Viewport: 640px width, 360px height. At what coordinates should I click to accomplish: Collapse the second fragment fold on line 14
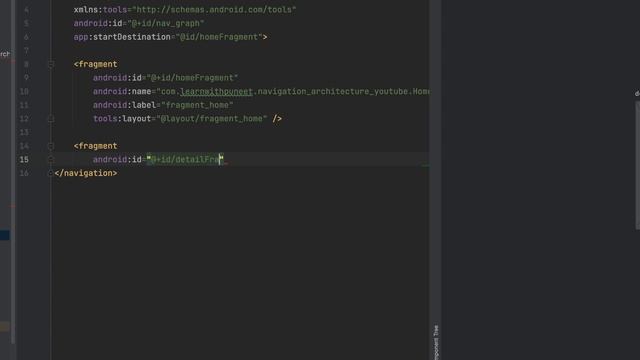(x=51, y=146)
